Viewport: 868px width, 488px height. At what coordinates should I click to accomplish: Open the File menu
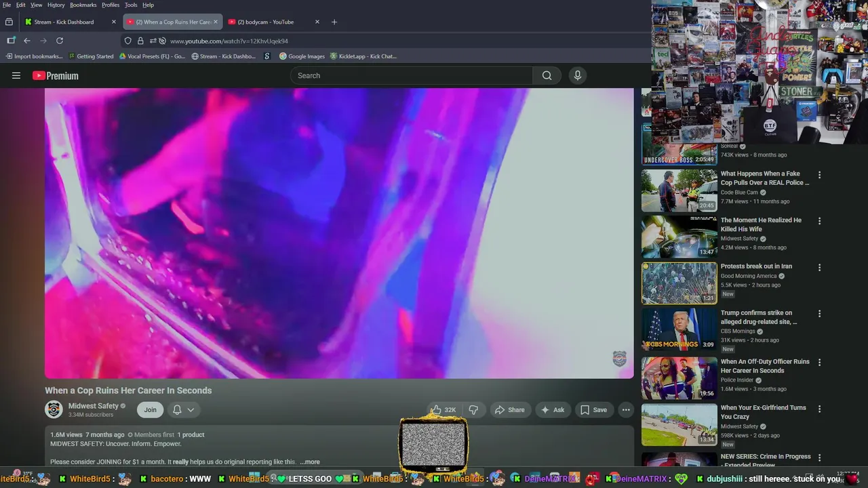click(x=7, y=5)
